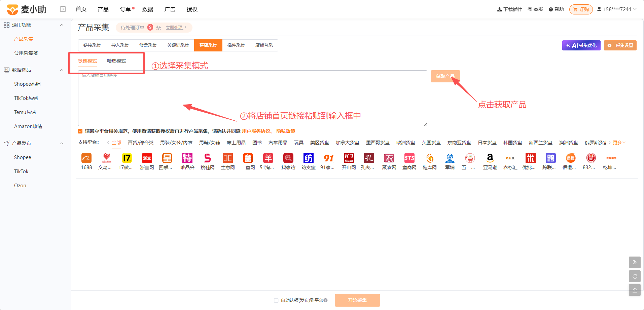Open 公用采集箱 in sidebar

click(26, 53)
